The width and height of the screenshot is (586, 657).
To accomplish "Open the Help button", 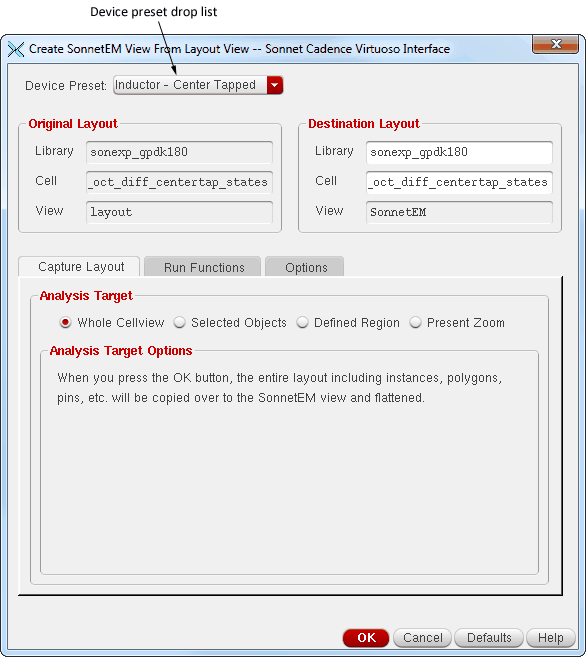I will click(550, 637).
